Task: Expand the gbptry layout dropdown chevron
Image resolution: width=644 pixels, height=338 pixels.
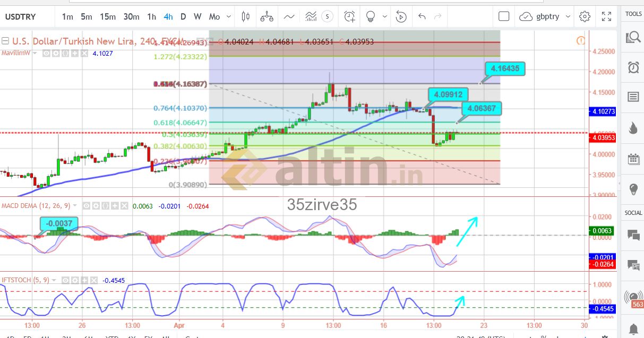Action: [x=567, y=17]
